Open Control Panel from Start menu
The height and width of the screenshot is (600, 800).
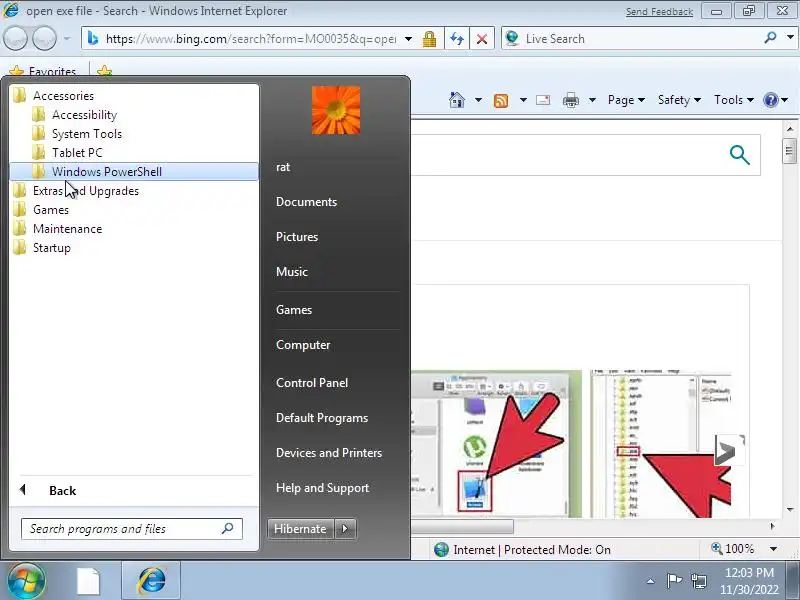pos(312,383)
